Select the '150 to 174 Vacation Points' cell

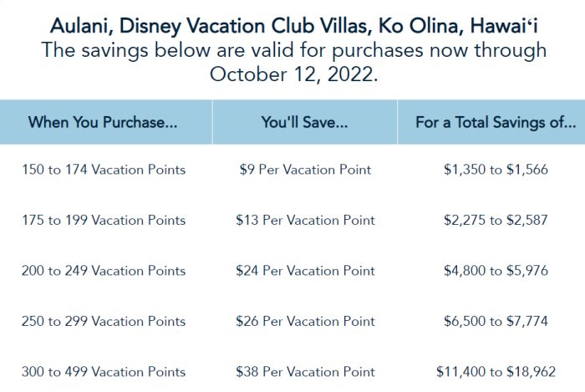click(x=104, y=170)
